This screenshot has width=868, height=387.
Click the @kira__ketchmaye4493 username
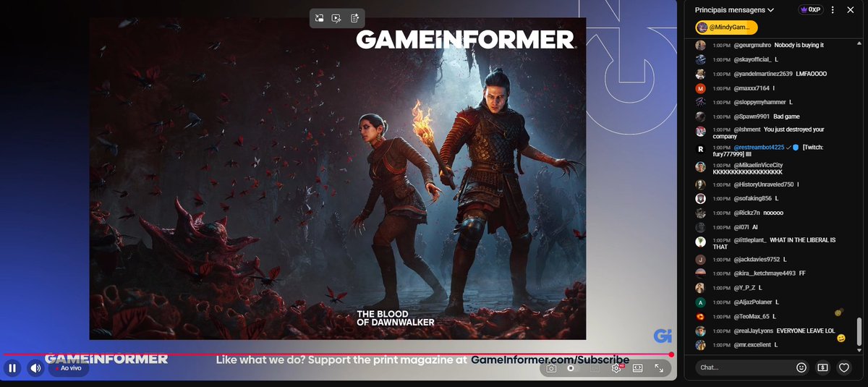pyautogui.click(x=765, y=273)
